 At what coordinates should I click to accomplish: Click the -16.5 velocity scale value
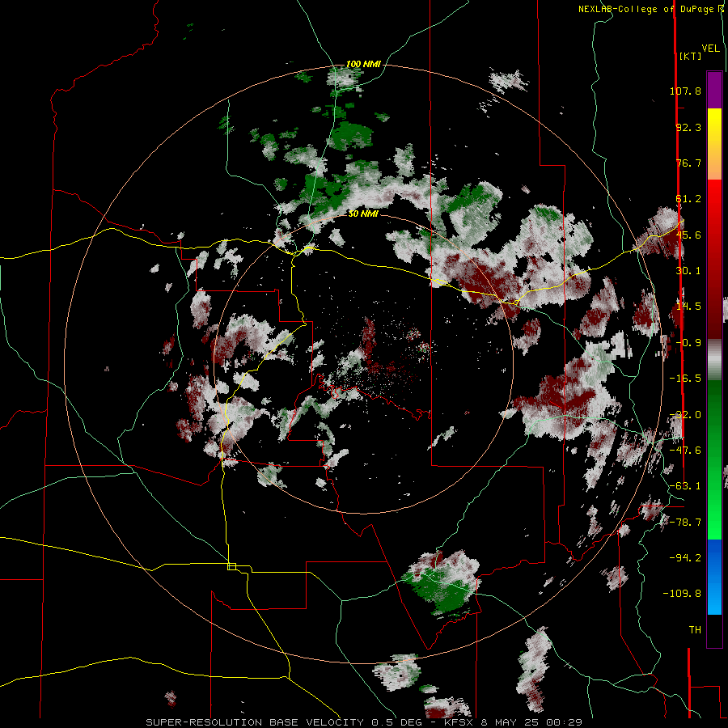pyautogui.click(x=685, y=379)
